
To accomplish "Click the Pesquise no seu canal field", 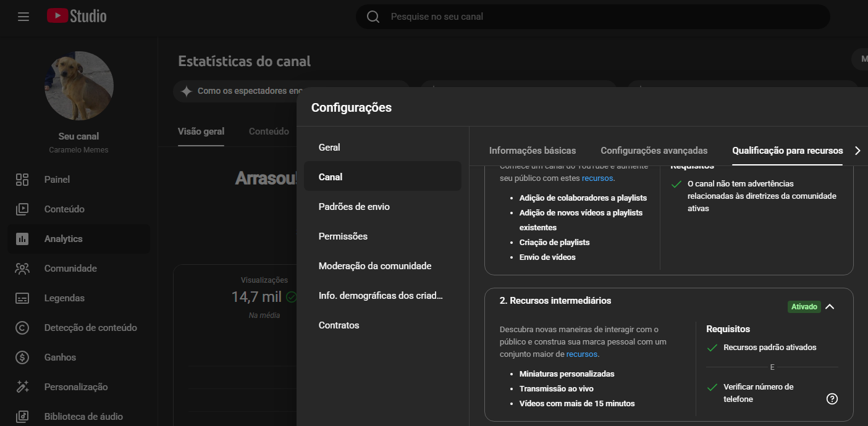I will click(x=593, y=17).
